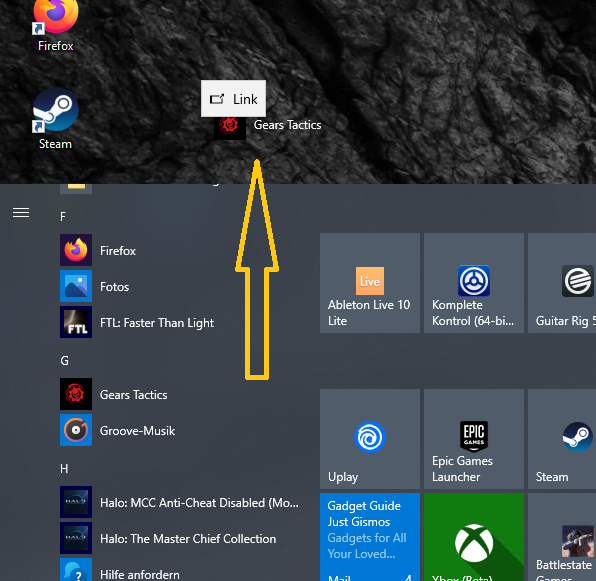
Task: Jump to letter G section header
Action: (64, 361)
